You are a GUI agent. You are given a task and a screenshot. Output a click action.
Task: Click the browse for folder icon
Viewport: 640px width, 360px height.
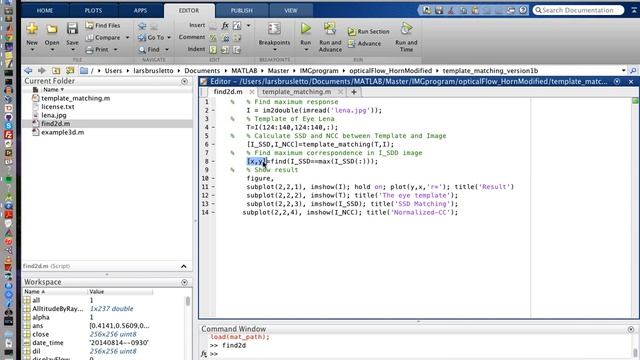coord(70,71)
